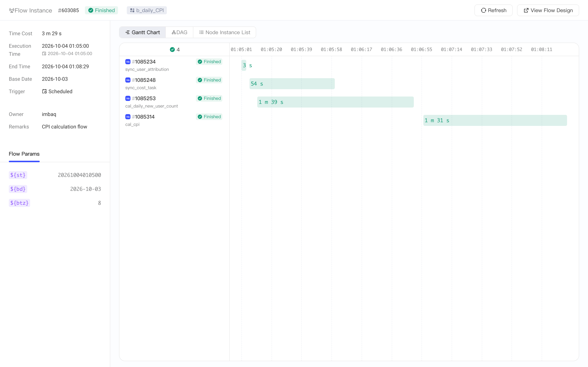Click the 1 m 39 s Gantt bar
Image resolution: width=588 pixels, height=367 pixels.
click(x=335, y=102)
